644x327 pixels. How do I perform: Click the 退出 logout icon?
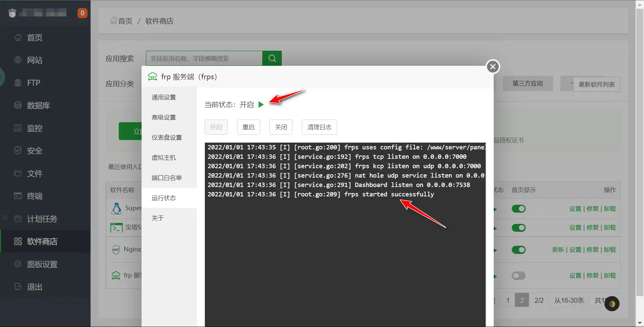coord(18,286)
